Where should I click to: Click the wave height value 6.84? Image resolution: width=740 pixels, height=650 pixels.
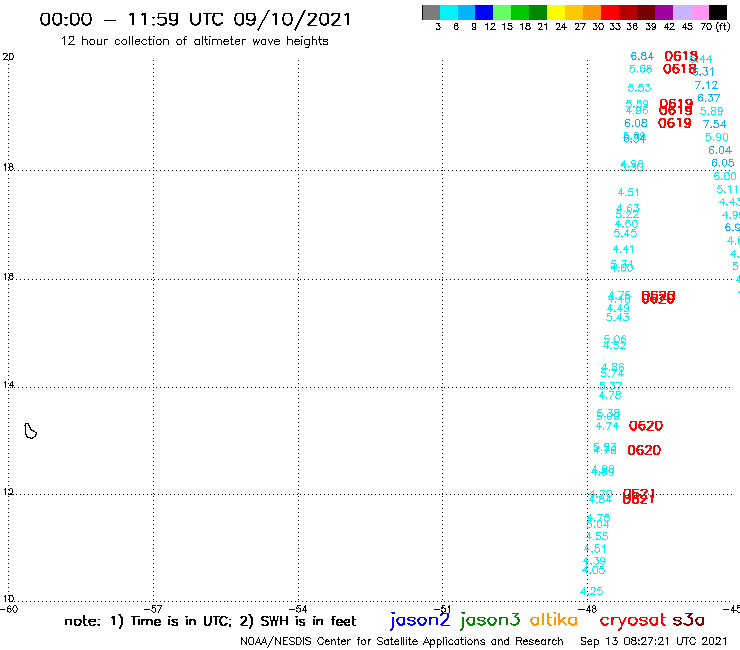pos(642,56)
